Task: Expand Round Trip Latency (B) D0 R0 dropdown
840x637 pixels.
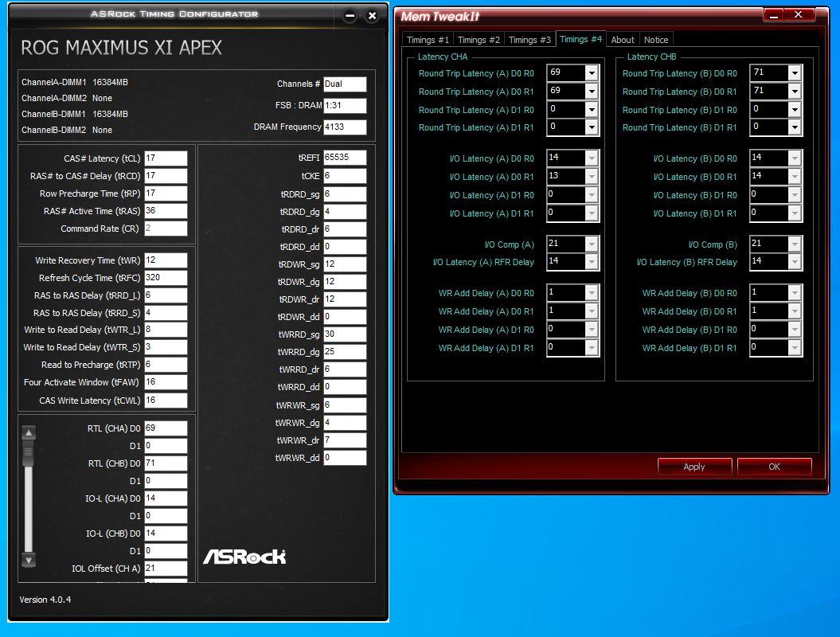Action: pyautogui.click(x=795, y=73)
